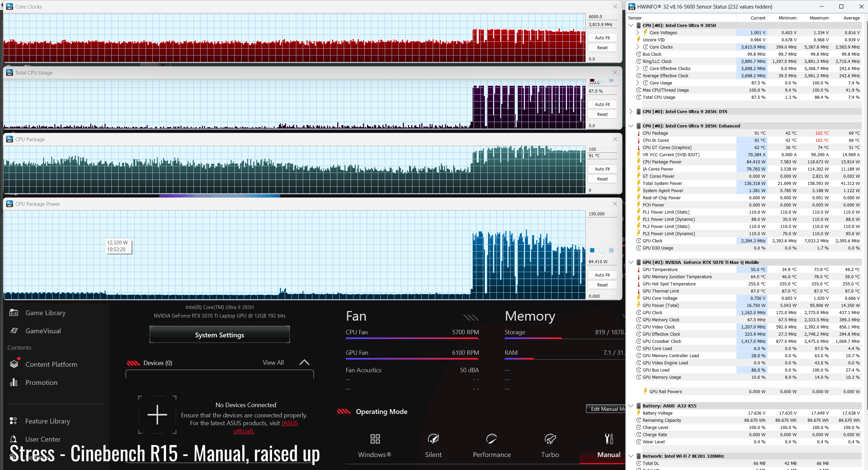This screenshot has width=868, height=470.
Task: Click the Average column header
Action: [x=846, y=18]
